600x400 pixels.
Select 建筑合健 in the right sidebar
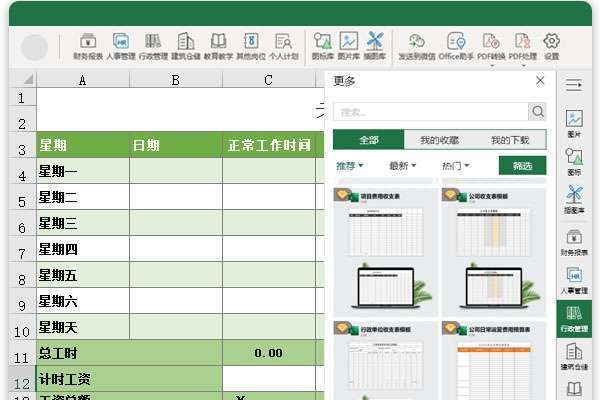click(x=574, y=358)
